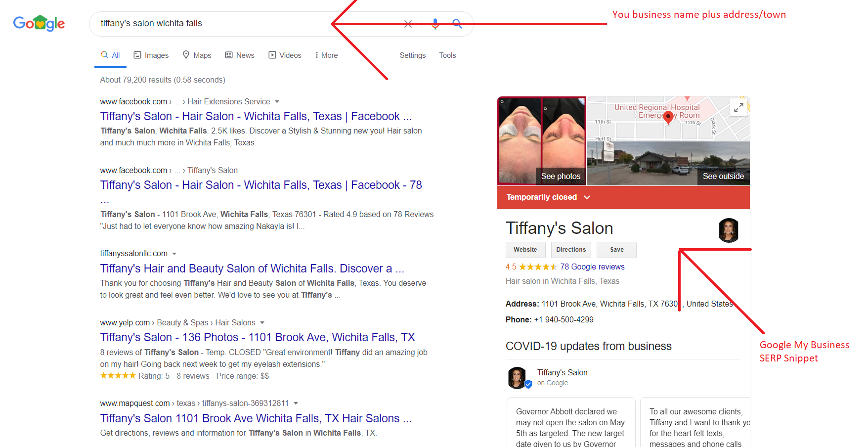Select the red map pin marker

coord(668,117)
